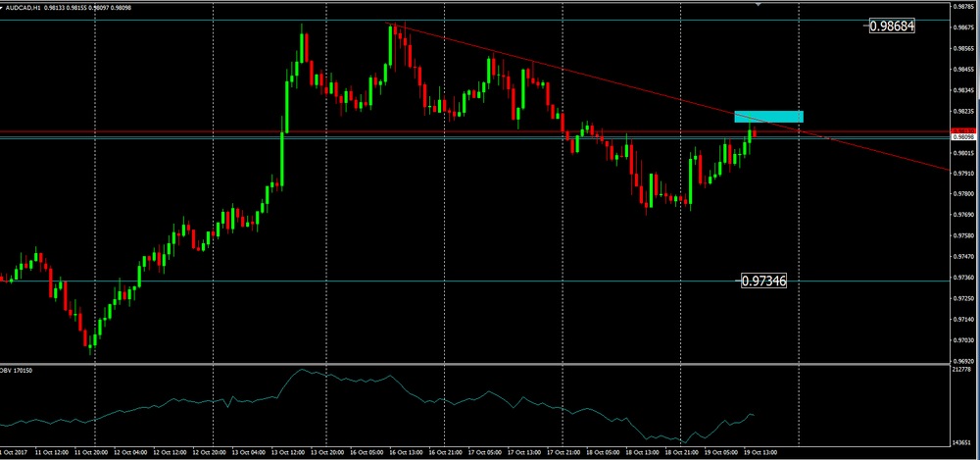Click the 16 Oct 21:00 time label
Viewport: 980px width, 460px height.
click(444, 451)
